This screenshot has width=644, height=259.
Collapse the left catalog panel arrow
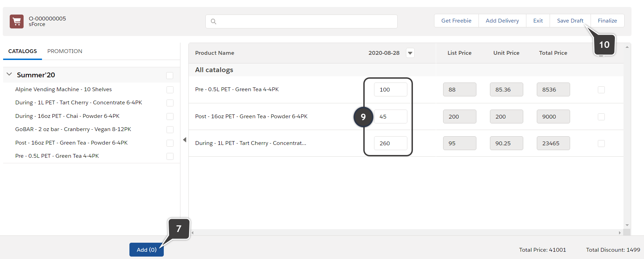[x=185, y=140]
